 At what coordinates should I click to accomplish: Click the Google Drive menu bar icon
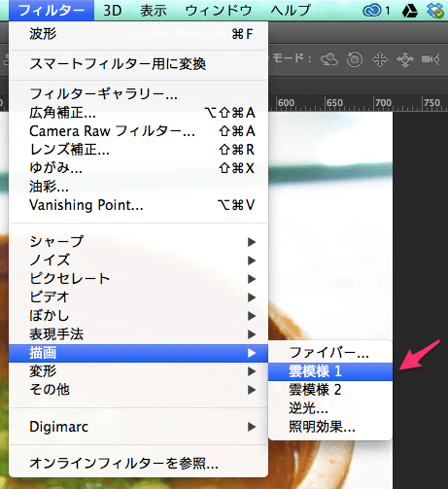pyautogui.click(x=410, y=11)
